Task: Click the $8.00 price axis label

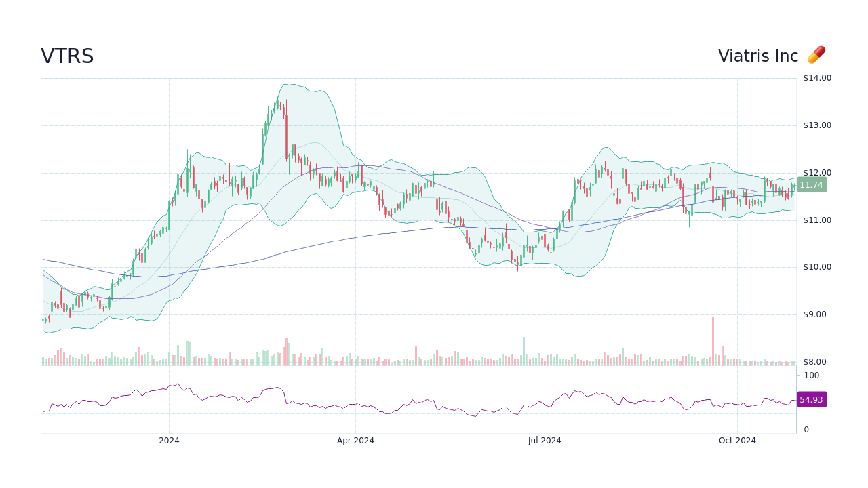Action: point(814,362)
